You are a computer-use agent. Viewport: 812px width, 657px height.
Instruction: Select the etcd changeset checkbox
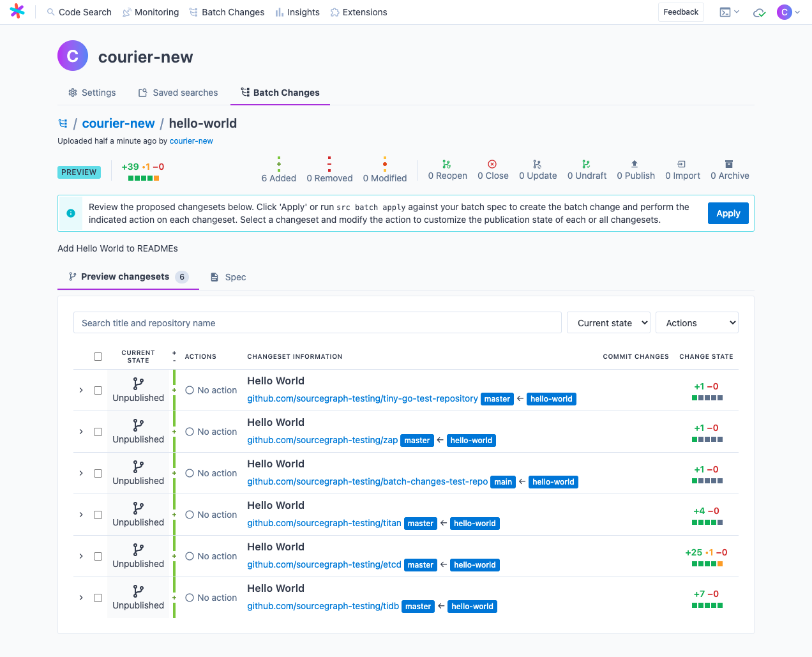tap(98, 556)
